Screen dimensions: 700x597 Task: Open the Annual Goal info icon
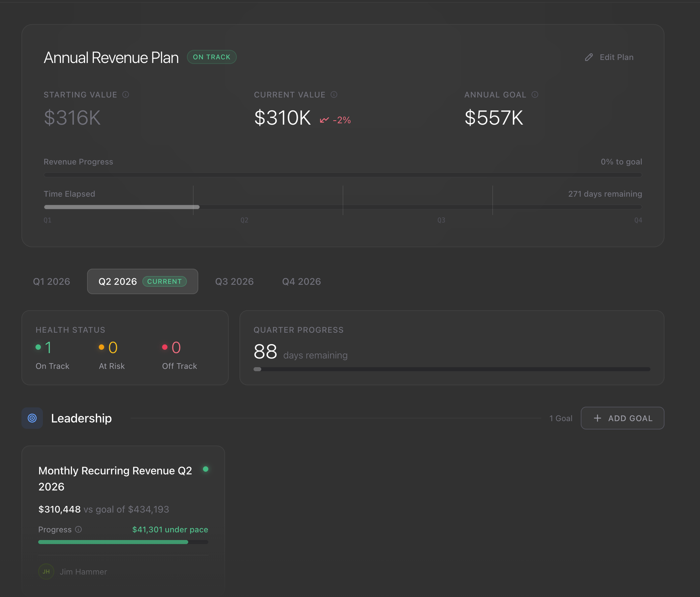(x=535, y=94)
